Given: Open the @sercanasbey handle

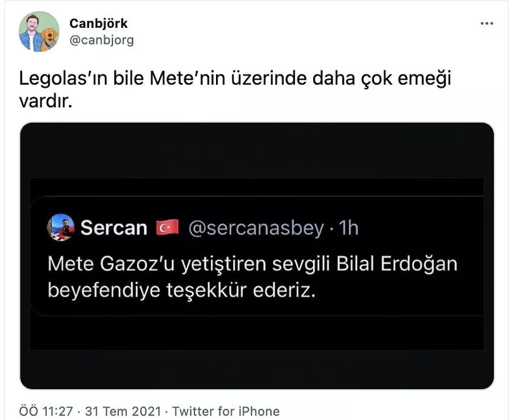Looking at the screenshot, I should (x=255, y=227).
